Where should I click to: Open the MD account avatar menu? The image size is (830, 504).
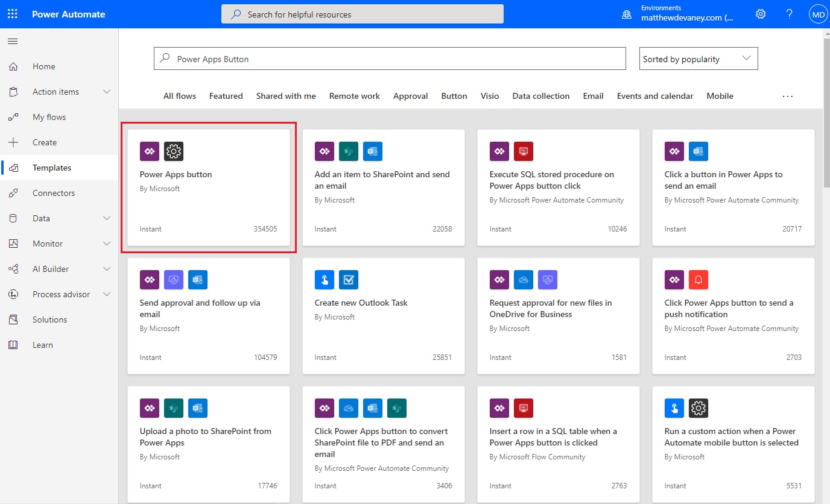coord(817,13)
